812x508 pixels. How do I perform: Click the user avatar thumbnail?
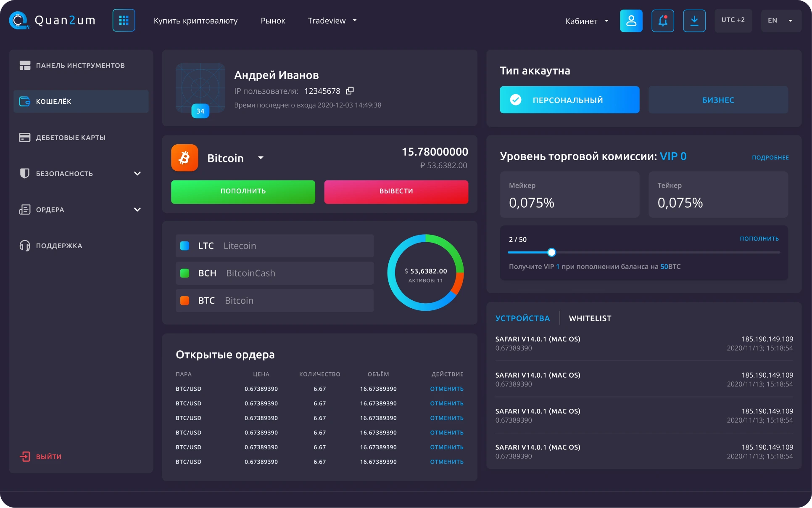click(200, 88)
